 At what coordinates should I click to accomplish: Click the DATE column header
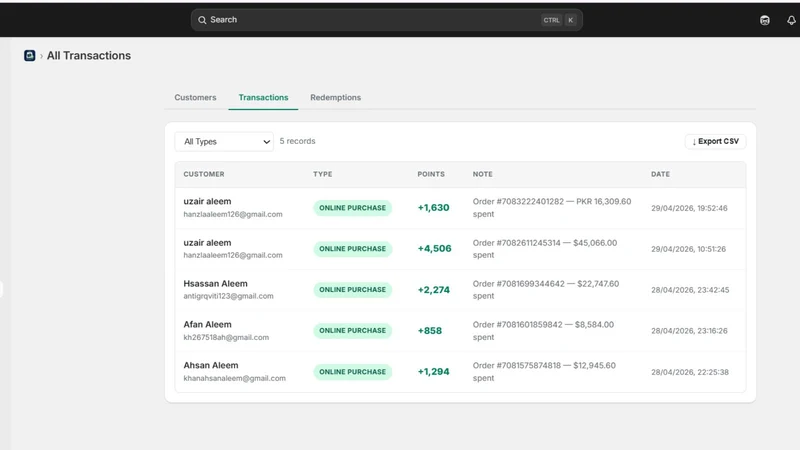pyautogui.click(x=660, y=174)
